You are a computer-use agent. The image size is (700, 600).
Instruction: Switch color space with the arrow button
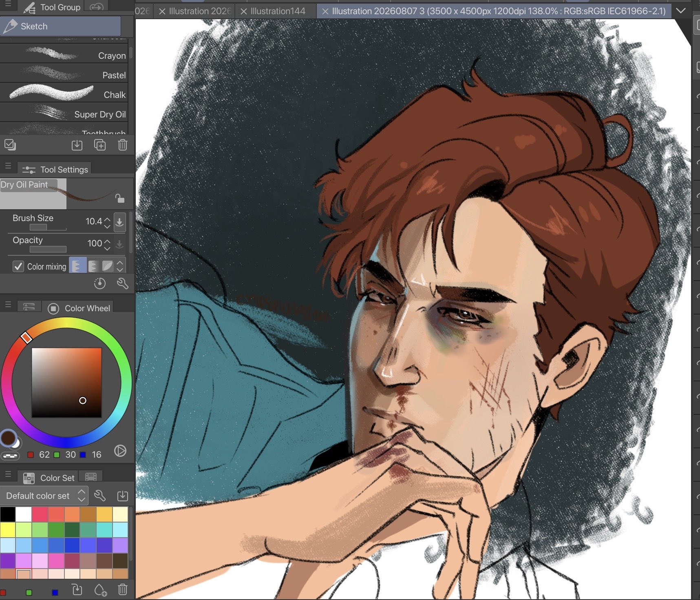point(120,451)
